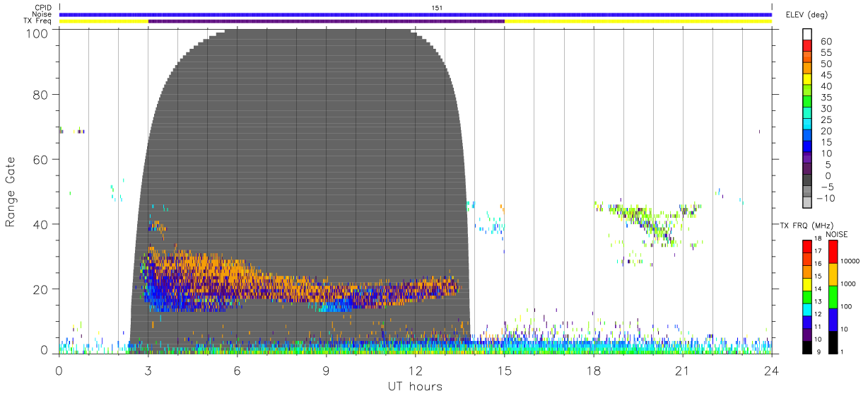Click the 'ELEV (deg)' legend title
The image size is (868, 401).
[806, 14]
